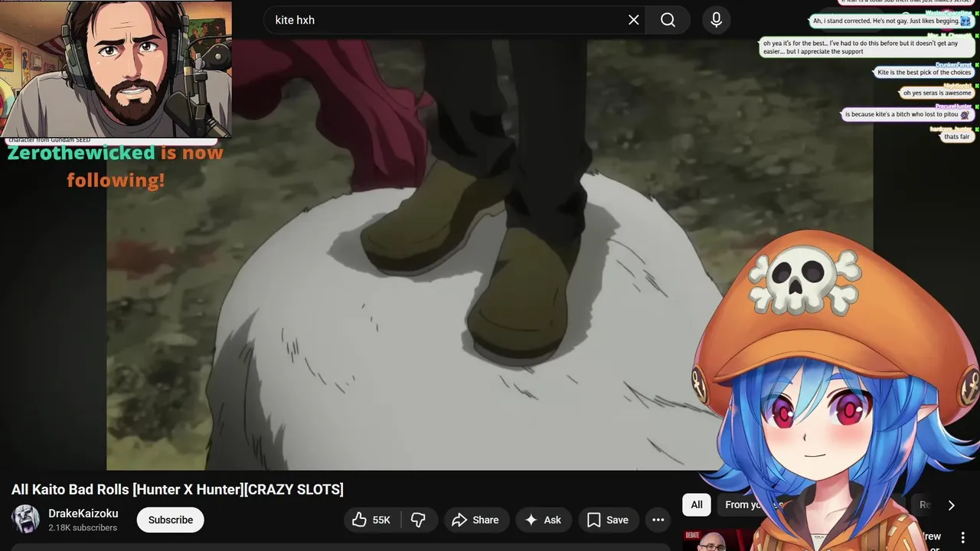
Task: Click the 'Kite is the best pick of the choices' message
Action: tap(924, 73)
